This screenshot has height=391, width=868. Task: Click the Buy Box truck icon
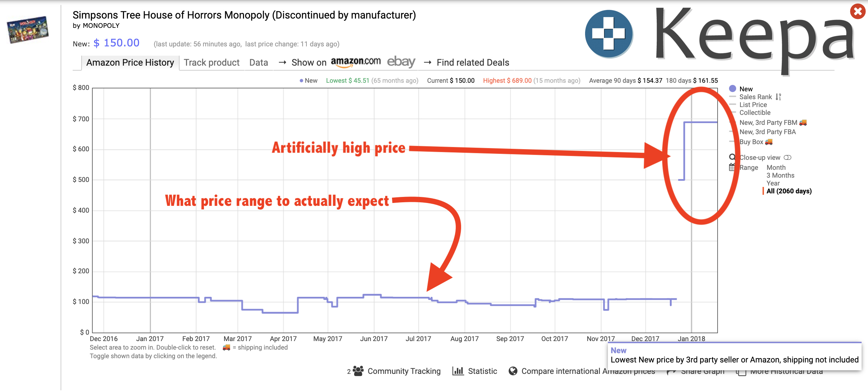click(x=769, y=142)
